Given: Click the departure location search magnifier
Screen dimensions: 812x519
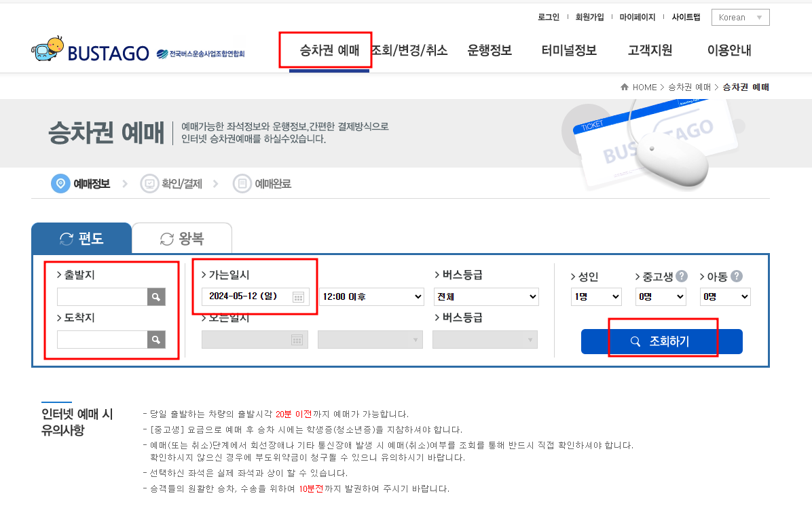Looking at the screenshot, I should (x=157, y=296).
